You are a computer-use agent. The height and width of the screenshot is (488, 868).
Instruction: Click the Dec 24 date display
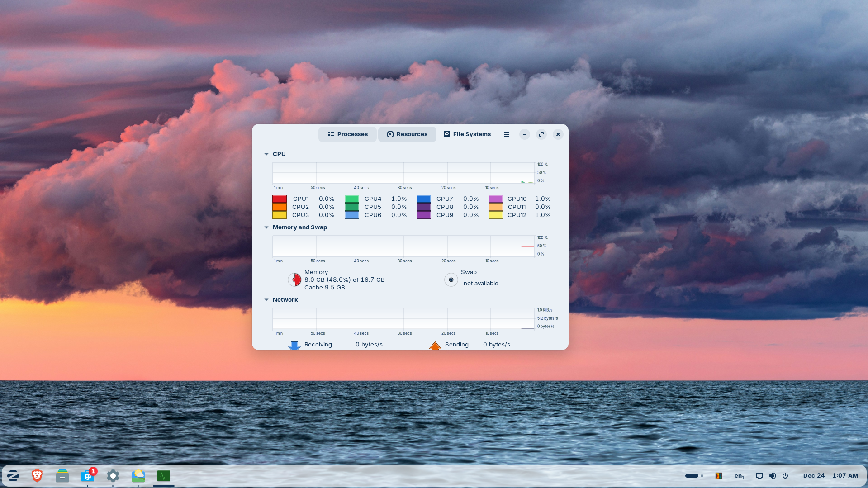[814, 475]
